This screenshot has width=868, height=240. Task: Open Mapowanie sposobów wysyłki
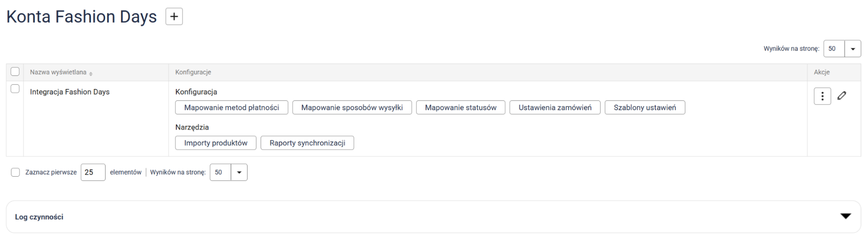click(x=352, y=108)
